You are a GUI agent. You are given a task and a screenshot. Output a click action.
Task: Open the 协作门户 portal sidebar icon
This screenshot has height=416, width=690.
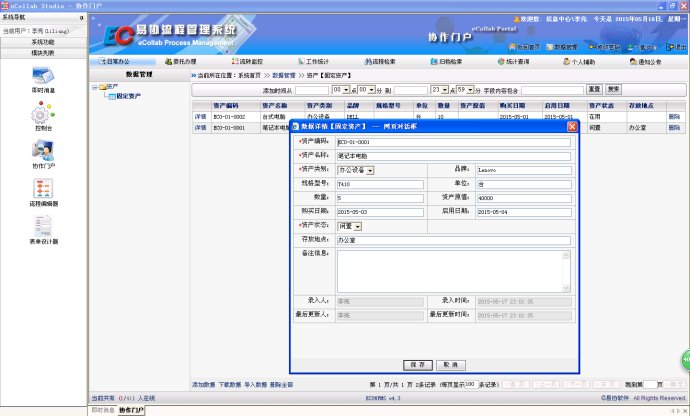pos(43,151)
